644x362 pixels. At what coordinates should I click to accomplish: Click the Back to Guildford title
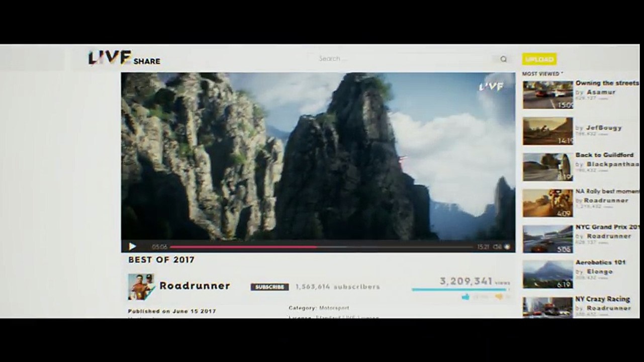pos(605,155)
